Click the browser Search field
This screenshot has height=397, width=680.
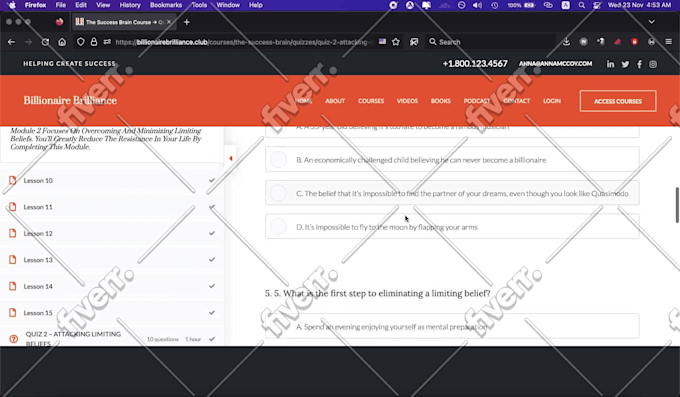[x=490, y=42]
